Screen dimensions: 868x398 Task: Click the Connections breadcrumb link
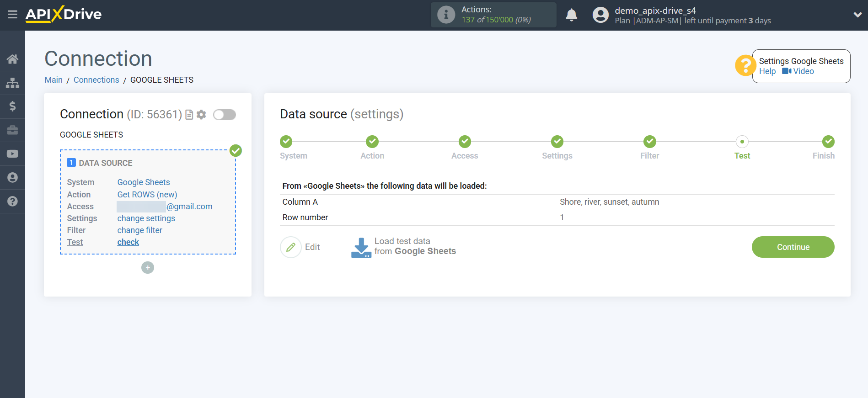(96, 80)
